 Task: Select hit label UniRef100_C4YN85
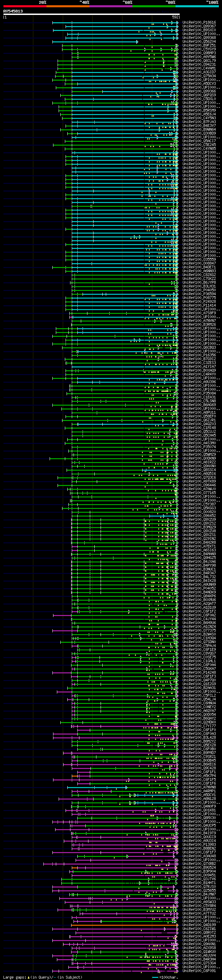click(199, 149)
